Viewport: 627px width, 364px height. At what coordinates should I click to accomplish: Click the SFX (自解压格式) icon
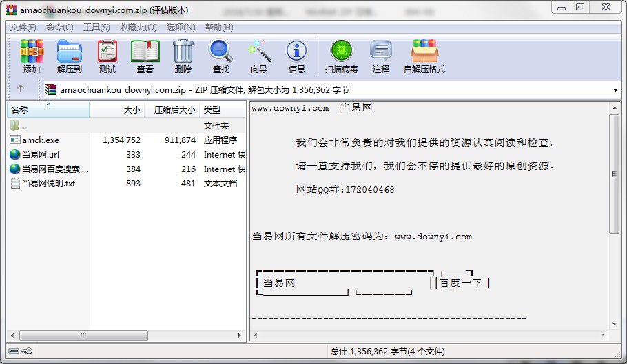(424, 51)
